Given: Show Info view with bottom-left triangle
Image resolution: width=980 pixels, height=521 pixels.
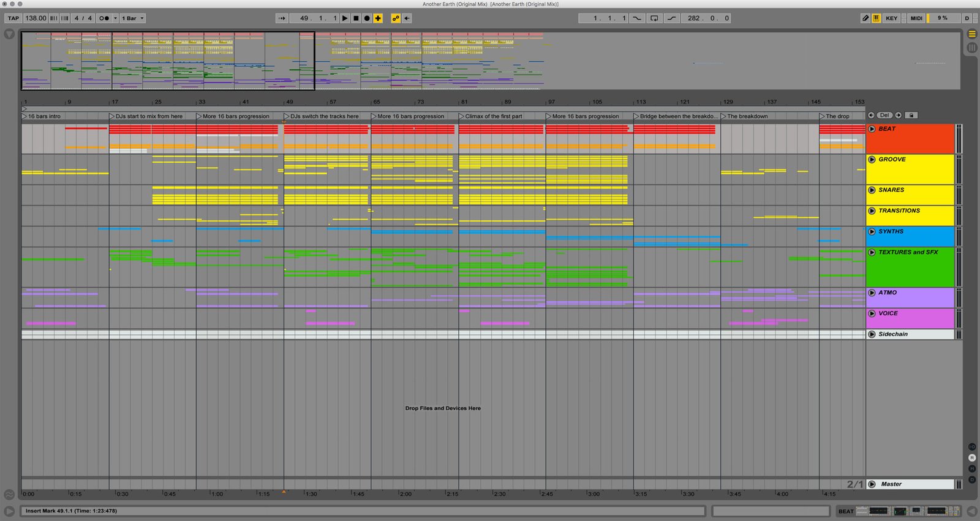Looking at the screenshot, I should click(x=9, y=511).
